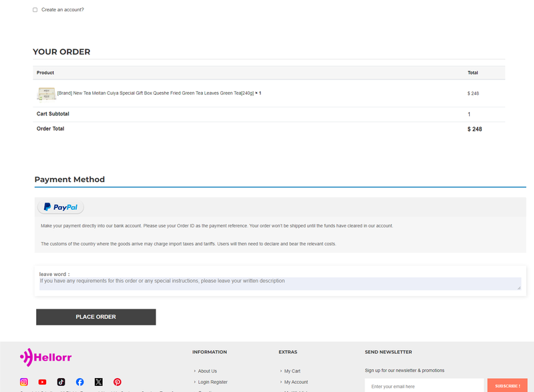Screen dimensions: 534x392
Task: Select the Total column header
Action: pos(473,73)
